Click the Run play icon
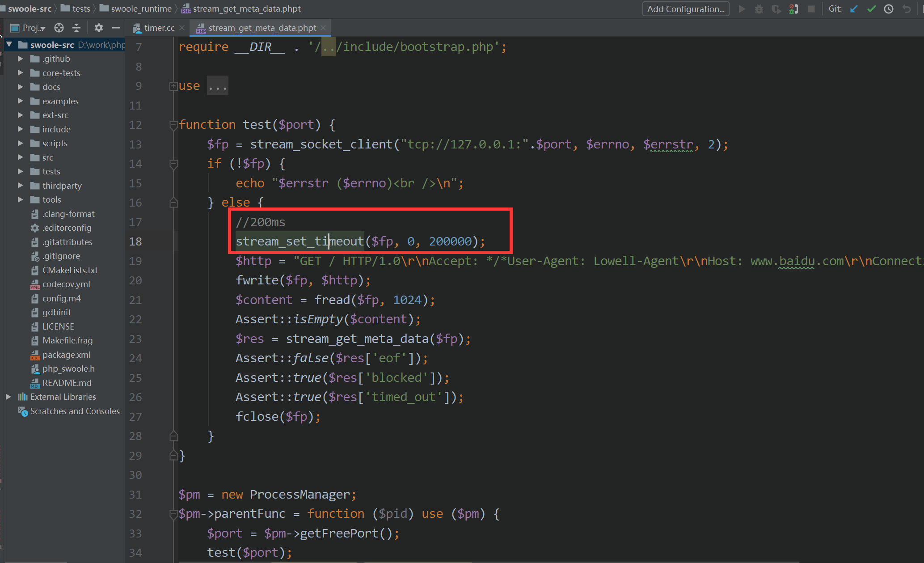 (x=742, y=9)
